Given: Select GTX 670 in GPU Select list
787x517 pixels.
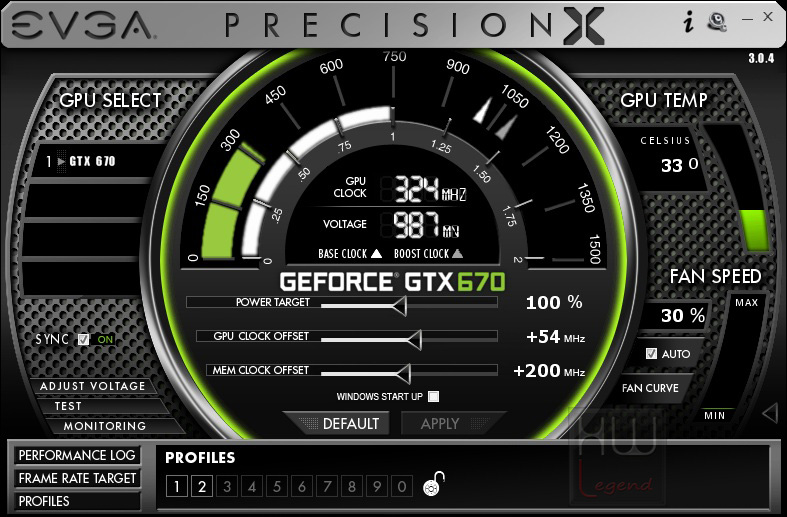Looking at the screenshot, I should (x=92, y=161).
